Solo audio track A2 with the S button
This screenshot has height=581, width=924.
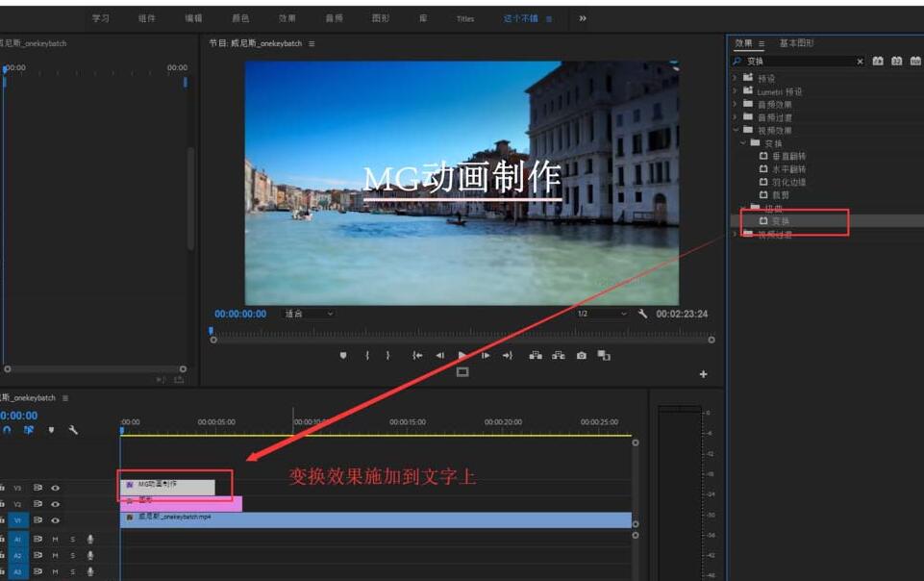click(72, 556)
